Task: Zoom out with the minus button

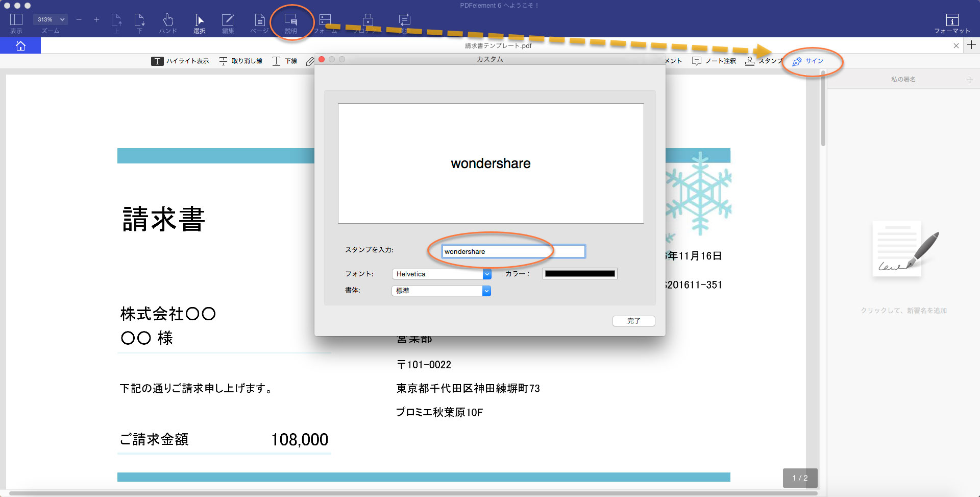Action: (x=79, y=19)
